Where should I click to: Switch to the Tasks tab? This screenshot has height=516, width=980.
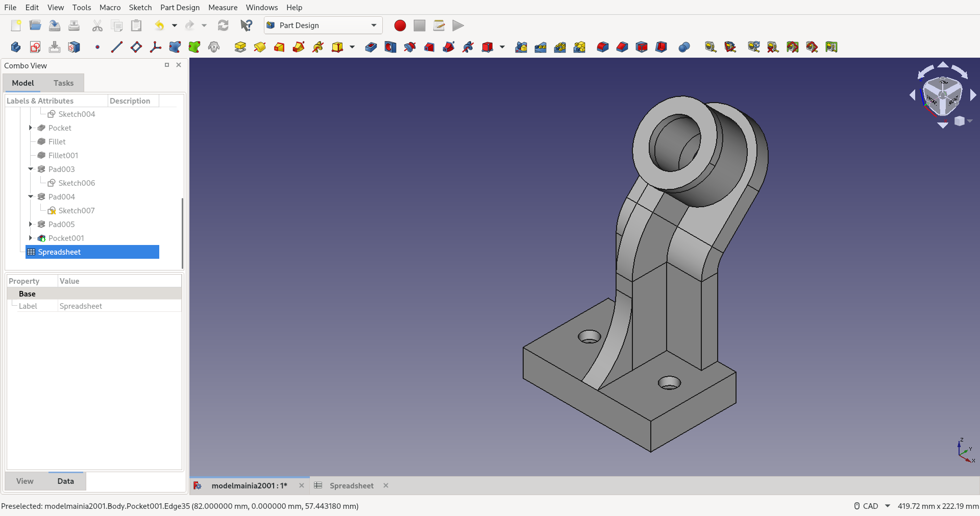[x=63, y=83]
